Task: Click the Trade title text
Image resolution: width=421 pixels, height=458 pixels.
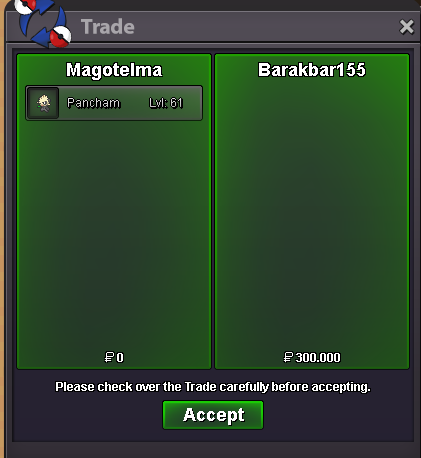Action: point(108,27)
